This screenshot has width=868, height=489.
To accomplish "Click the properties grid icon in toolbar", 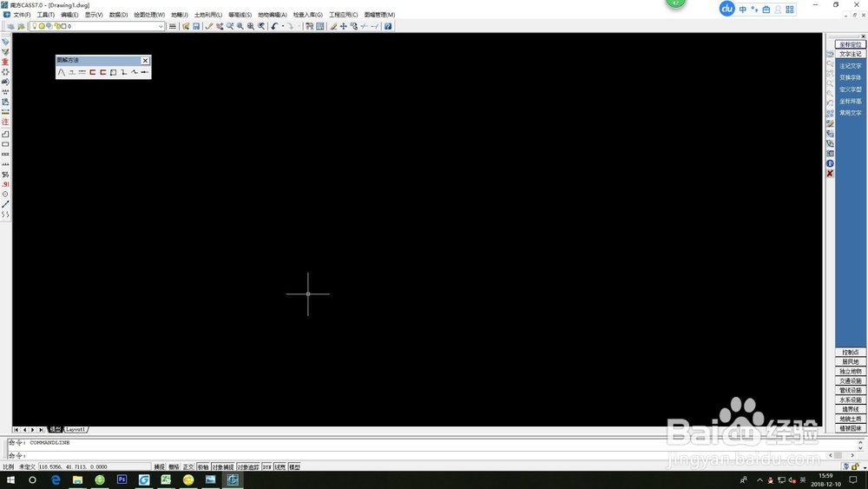I will point(320,26).
